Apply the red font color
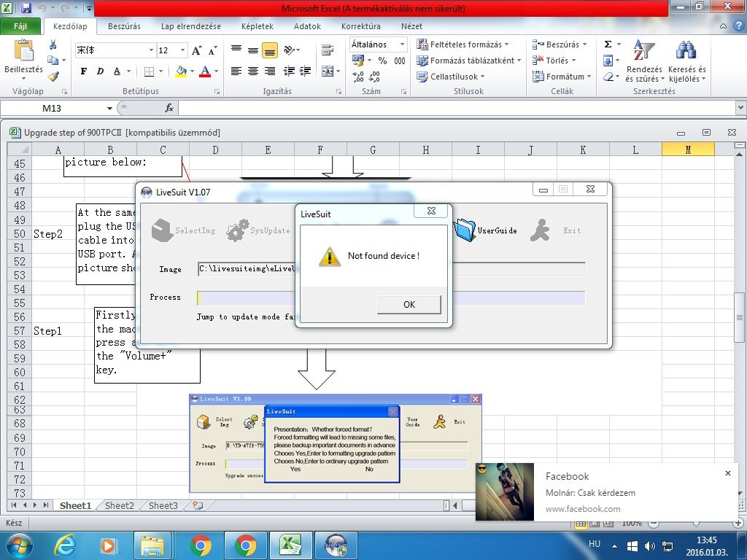747x560 pixels. pyautogui.click(x=205, y=71)
